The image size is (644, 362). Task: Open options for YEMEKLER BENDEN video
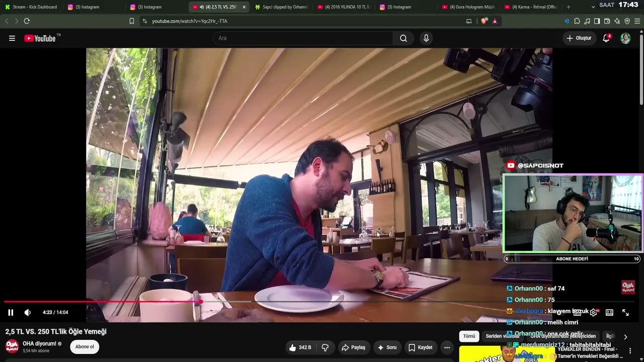coord(630,351)
